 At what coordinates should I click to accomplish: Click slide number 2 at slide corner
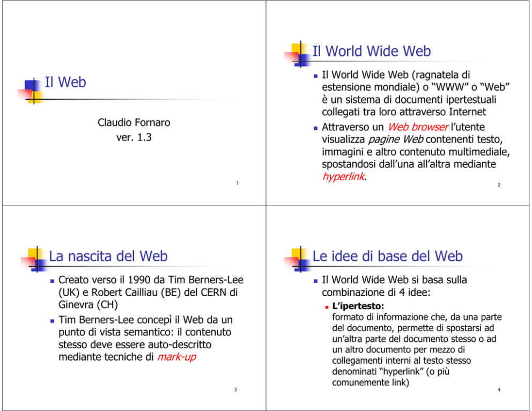tap(499, 185)
